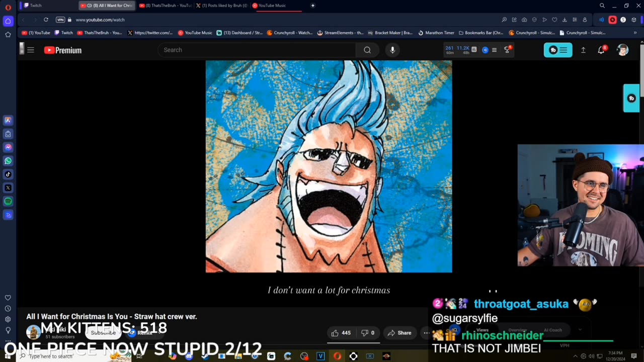The image size is (644, 362).
Task: Open Windows notification center icon
Action: point(634,356)
